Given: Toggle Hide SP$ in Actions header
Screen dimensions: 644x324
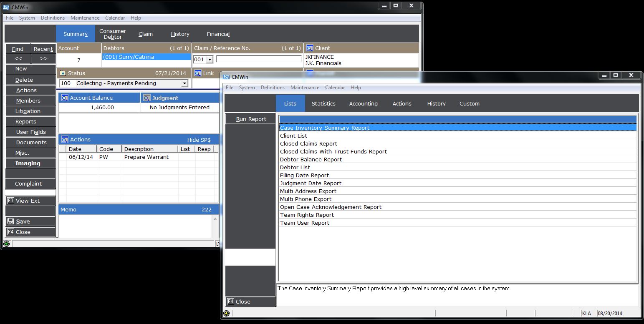Looking at the screenshot, I should (x=199, y=140).
